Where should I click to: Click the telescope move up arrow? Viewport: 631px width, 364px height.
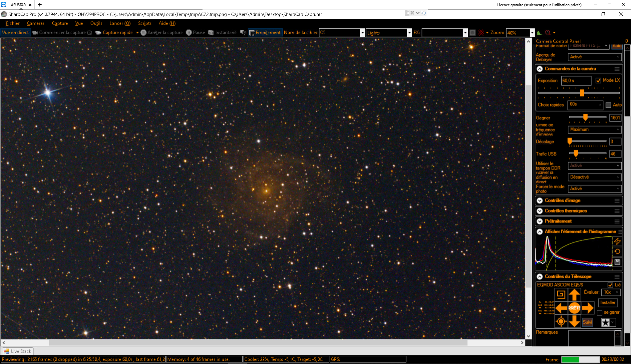click(x=574, y=295)
